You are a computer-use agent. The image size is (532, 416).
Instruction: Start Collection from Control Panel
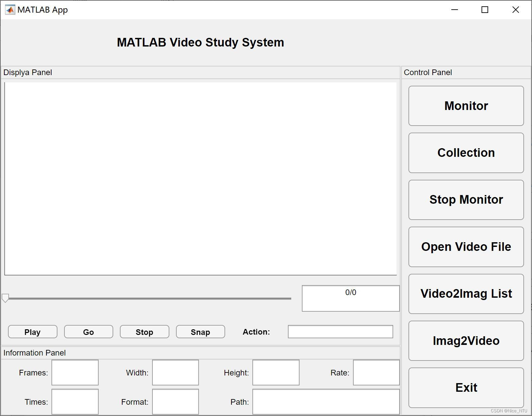(x=466, y=153)
